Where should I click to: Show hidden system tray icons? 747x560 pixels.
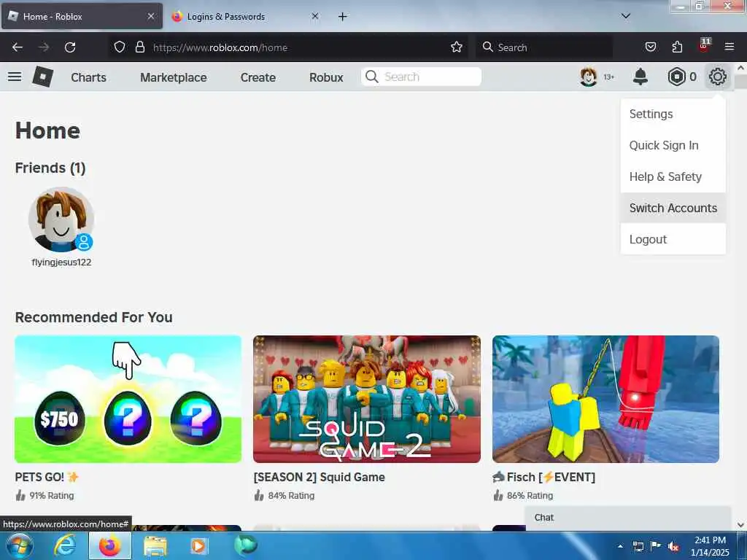tap(620, 547)
